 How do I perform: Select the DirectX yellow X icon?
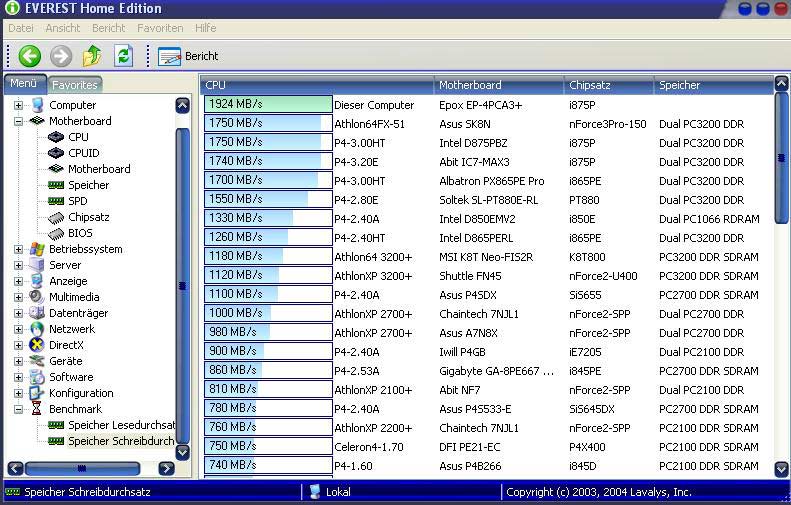37,345
